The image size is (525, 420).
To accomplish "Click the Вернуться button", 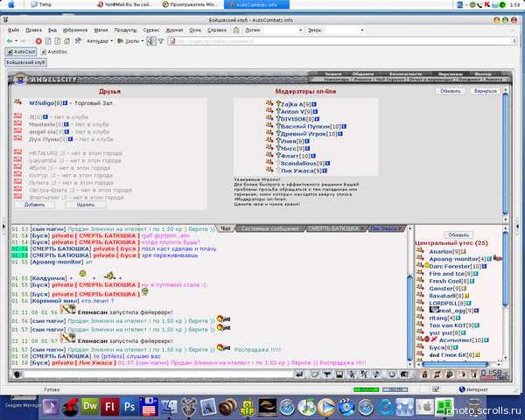I will (485, 91).
